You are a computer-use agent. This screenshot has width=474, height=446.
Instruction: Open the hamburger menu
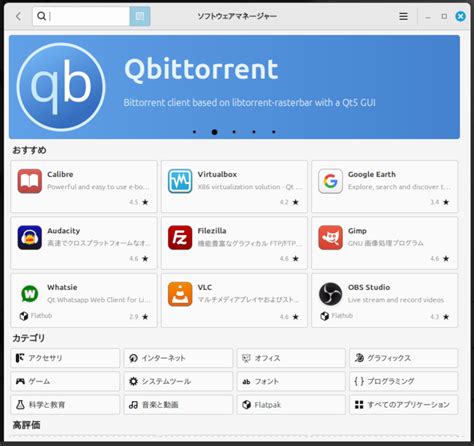[x=403, y=16]
